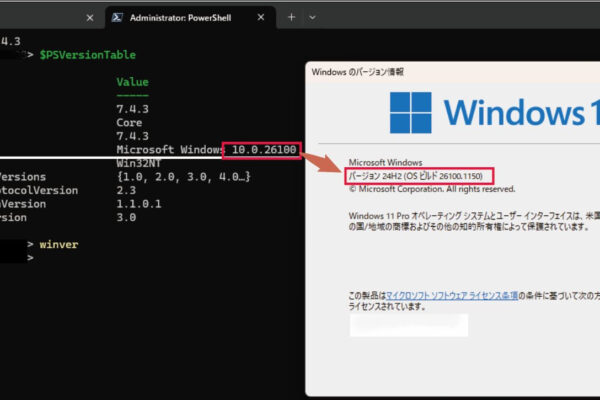Select the Administrator: PowerShell tab
600x400 pixels.
[x=190, y=18]
